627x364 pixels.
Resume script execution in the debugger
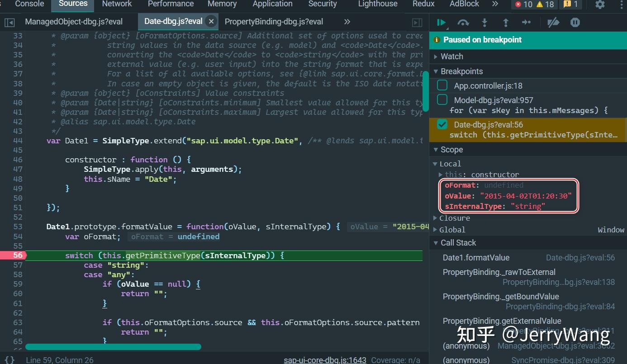442,22
